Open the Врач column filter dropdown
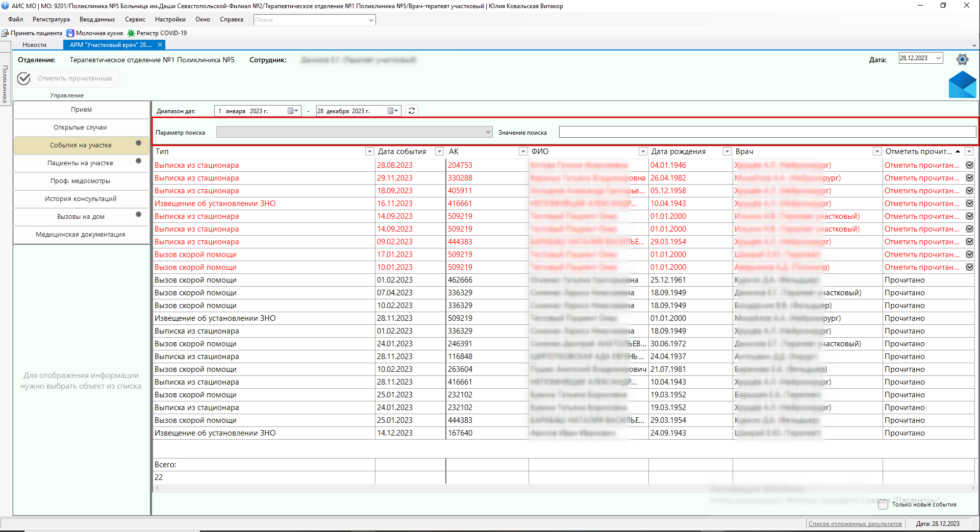Viewport: 980px width, 532px height. point(877,151)
